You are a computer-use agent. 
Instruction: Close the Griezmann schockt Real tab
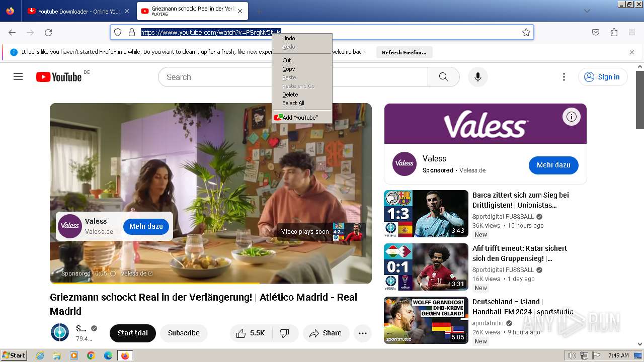[x=240, y=11]
